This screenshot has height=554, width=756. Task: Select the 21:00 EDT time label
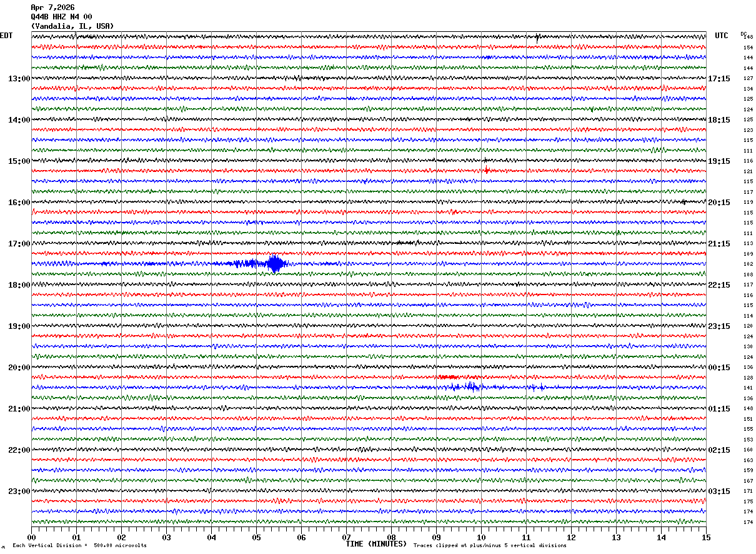[19, 409]
